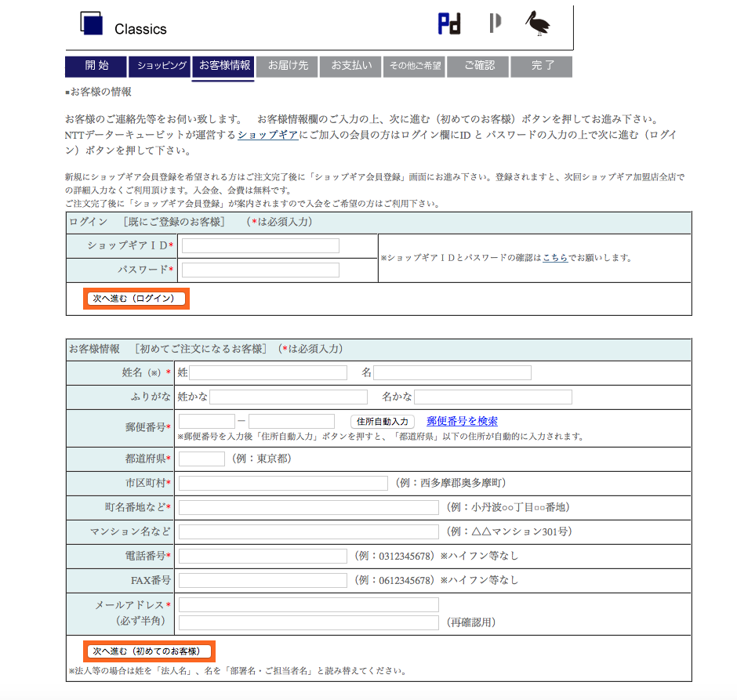
Task: Switch to the ショッピング step tab
Action: [160, 66]
